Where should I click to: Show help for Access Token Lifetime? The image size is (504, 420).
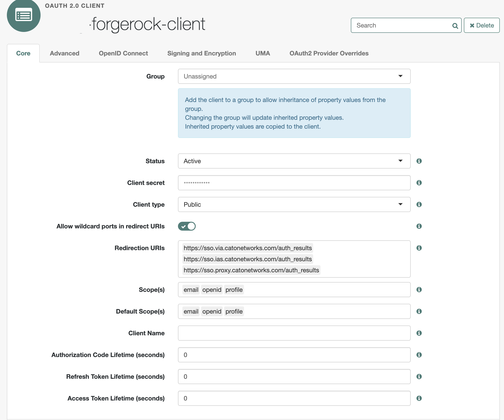[419, 398]
